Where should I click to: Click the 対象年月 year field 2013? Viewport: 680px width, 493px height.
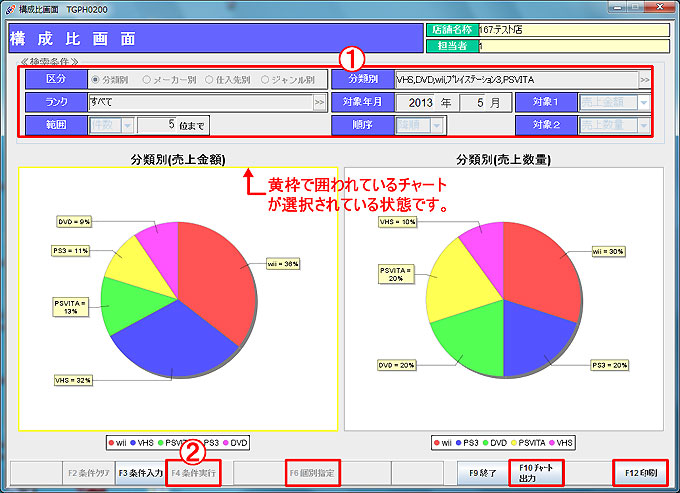pyautogui.click(x=415, y=103)
